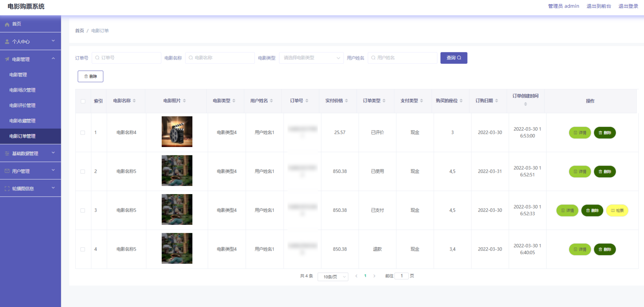Open film reel thumbnail in row 1
This screenshot has height=307, width=644.
click(x=177, y=132)
